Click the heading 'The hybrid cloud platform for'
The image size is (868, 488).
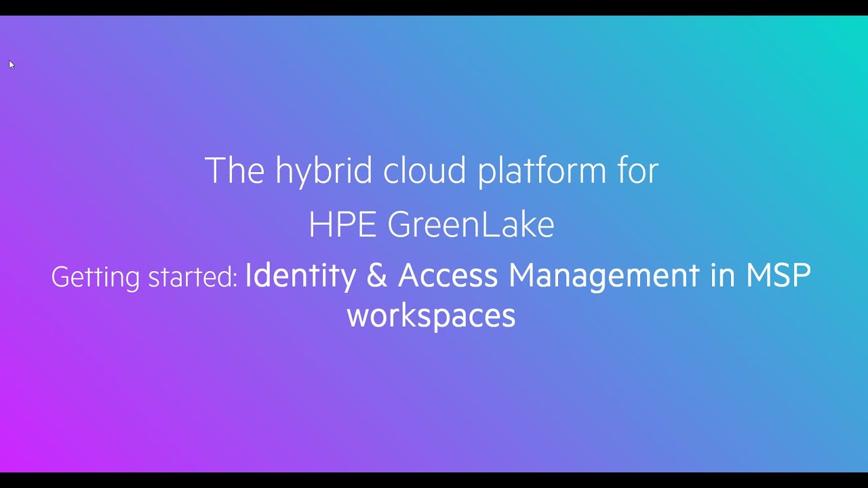point(431,171)
